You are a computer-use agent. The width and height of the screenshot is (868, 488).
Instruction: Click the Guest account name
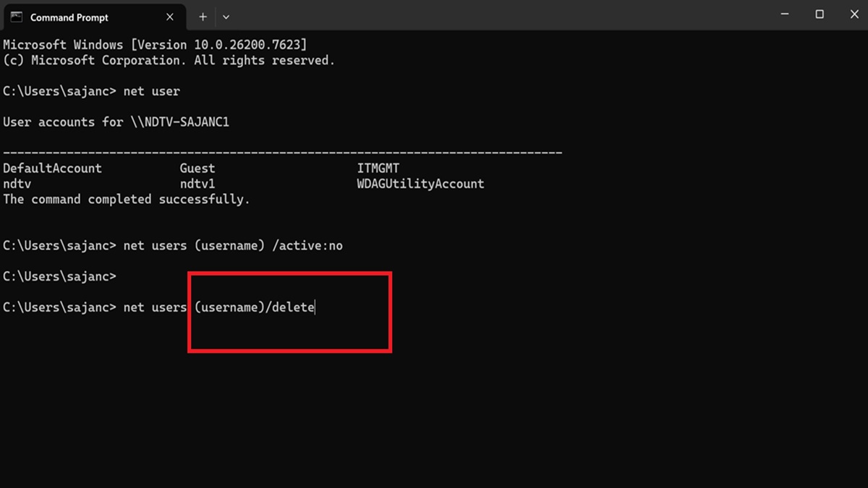coord(197,168)
